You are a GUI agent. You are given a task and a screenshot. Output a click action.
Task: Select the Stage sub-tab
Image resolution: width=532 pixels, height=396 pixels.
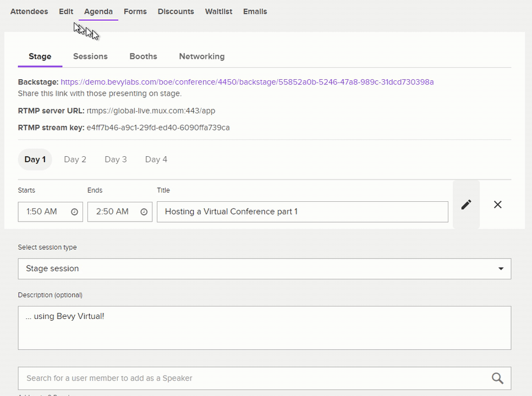point(40,56)
